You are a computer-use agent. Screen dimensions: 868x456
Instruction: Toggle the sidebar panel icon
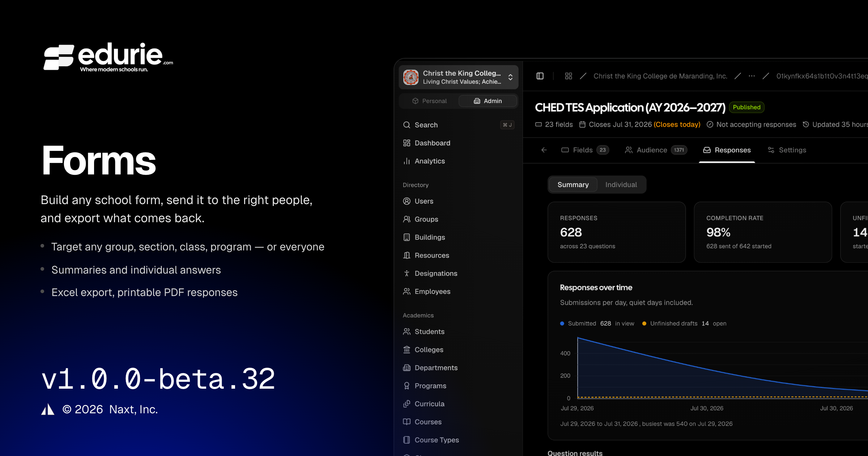[540, 76]
